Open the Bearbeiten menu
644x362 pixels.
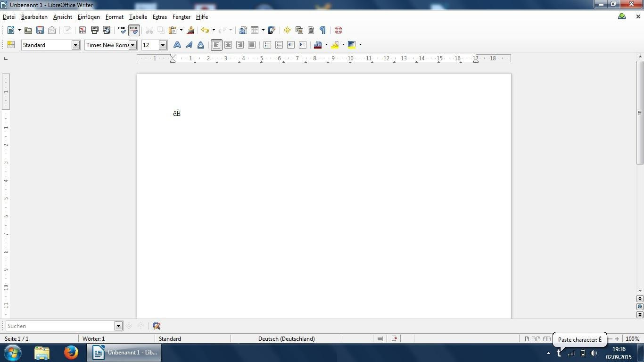click(34, 17)
